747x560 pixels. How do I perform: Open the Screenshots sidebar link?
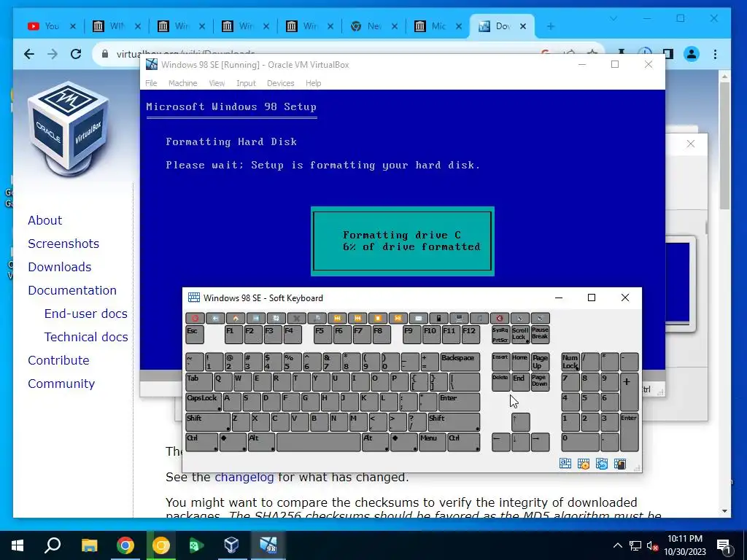click(x=63, y=244)
